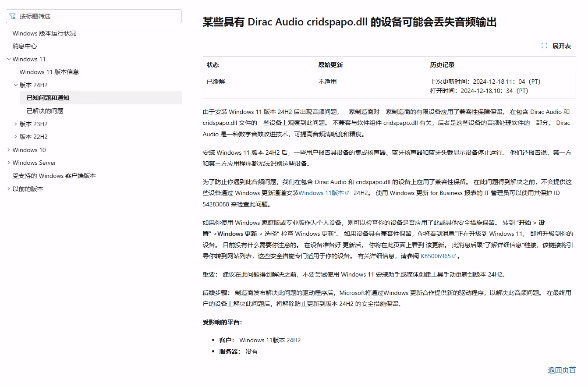Click the 原始更新 column header
Viewport: 588px width, 387px height.
[x=330, y=65]
